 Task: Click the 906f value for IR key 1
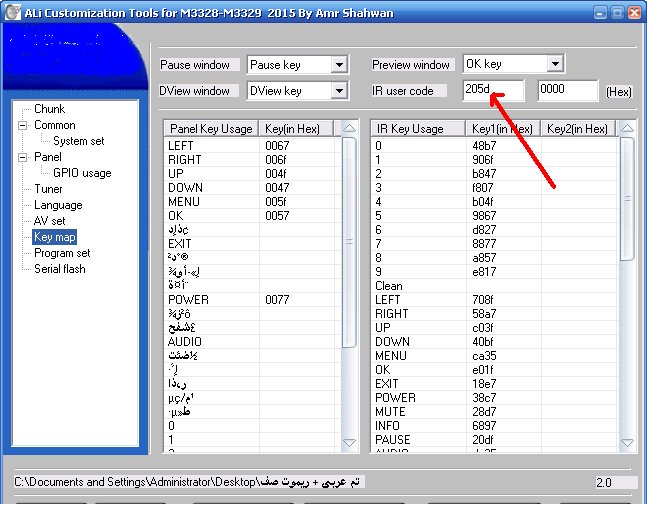point(483,160)
